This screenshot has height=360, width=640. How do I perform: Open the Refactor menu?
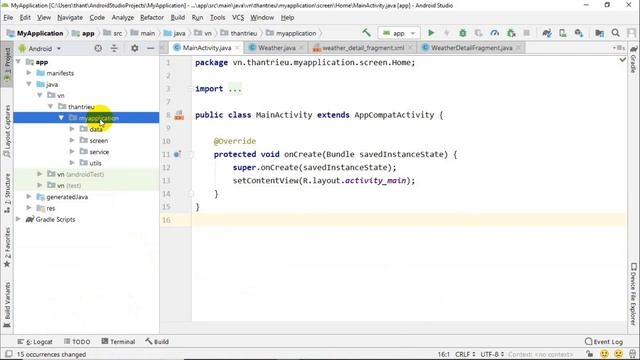(x=151, y=18)
